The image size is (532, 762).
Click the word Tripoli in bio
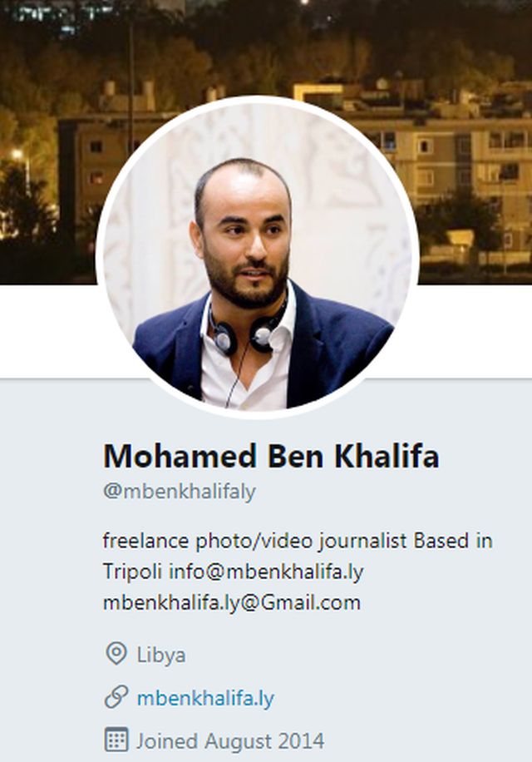132,571
